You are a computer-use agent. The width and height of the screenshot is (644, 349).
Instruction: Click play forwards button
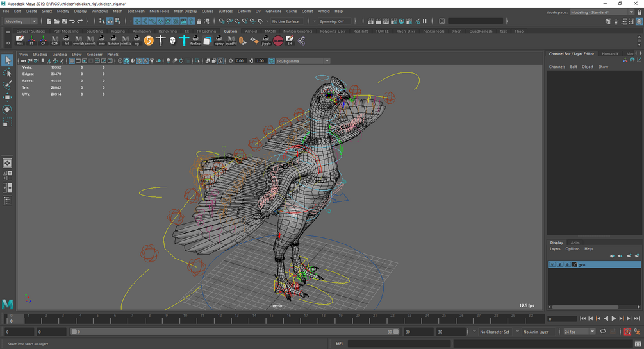pos(614,319)
